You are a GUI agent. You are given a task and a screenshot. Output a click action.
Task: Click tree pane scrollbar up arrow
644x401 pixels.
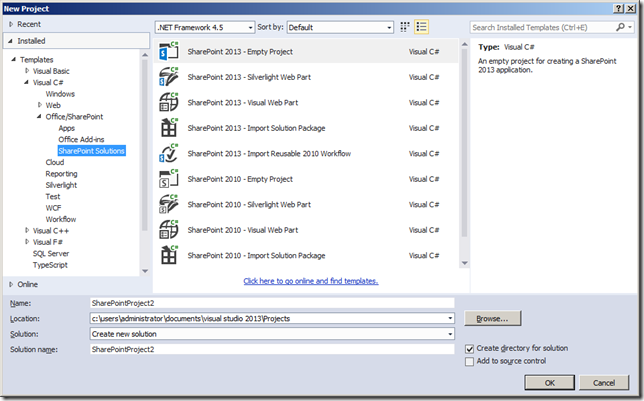click(145, 55)
